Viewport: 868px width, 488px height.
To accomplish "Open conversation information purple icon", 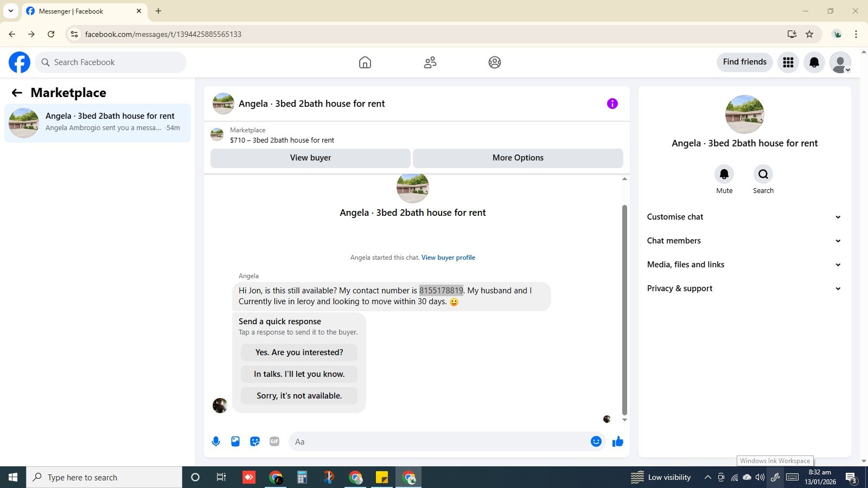I will coord(612,104).
